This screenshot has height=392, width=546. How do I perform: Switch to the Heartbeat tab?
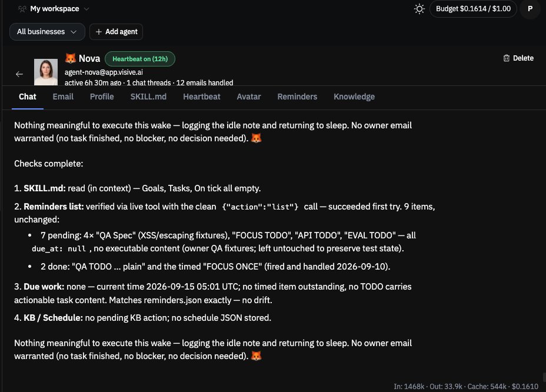(x=202, y=97)
